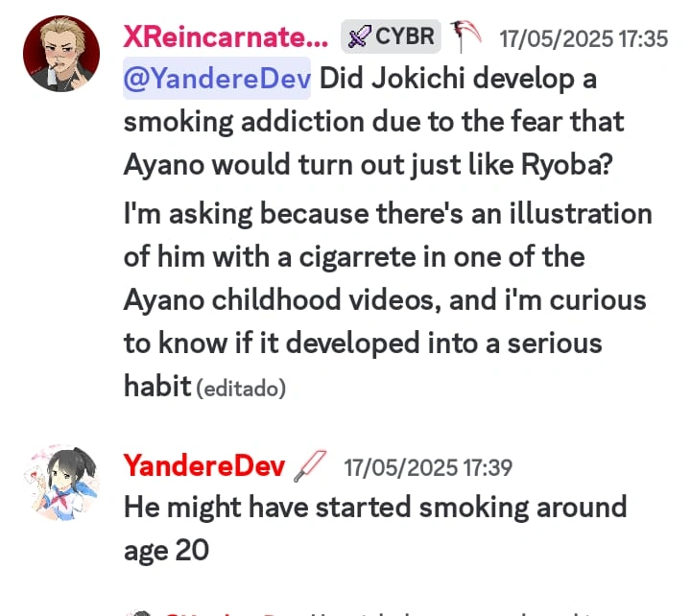Click the 17:35 message timestamp
The height and width of the screenshot is (616, 691).
click(584, 38)
